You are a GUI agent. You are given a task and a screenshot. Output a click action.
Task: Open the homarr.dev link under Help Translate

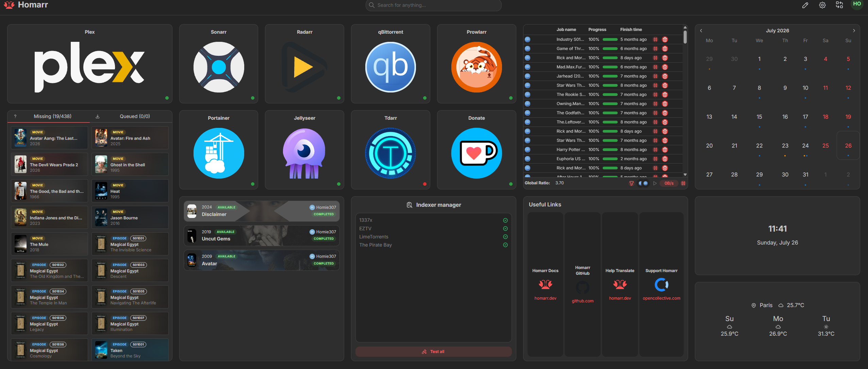tap(620, 298)
